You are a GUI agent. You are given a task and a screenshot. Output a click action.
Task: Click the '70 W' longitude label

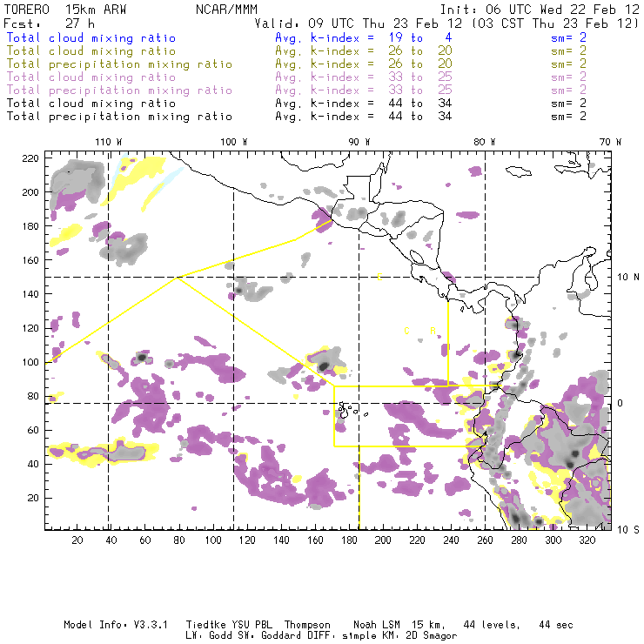coord(610,142)
